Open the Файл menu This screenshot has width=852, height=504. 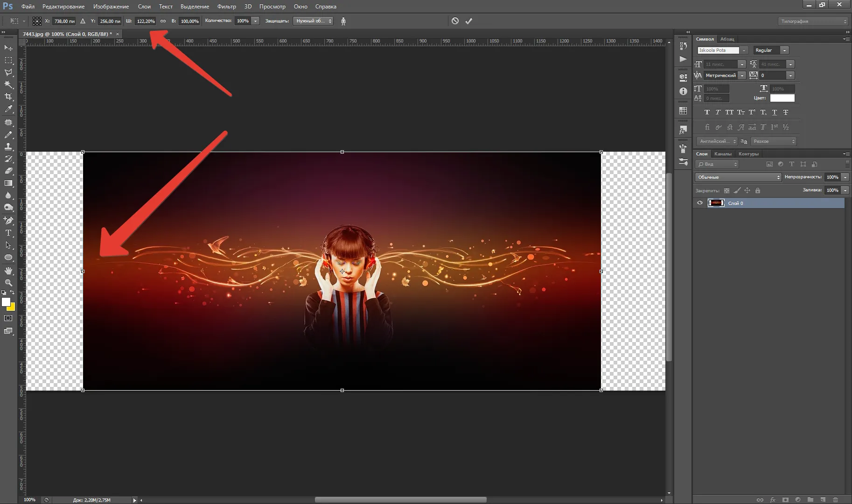click(x=28, y=7)
